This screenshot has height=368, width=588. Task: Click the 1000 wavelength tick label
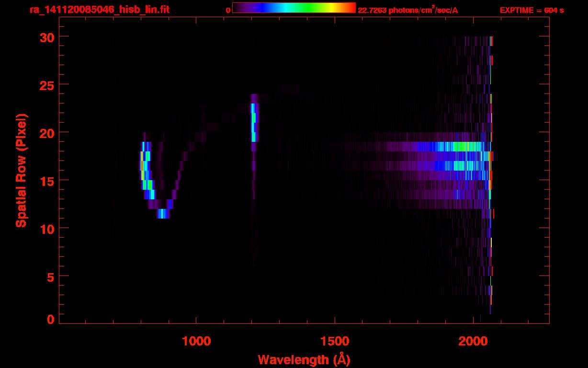[196, 341]
